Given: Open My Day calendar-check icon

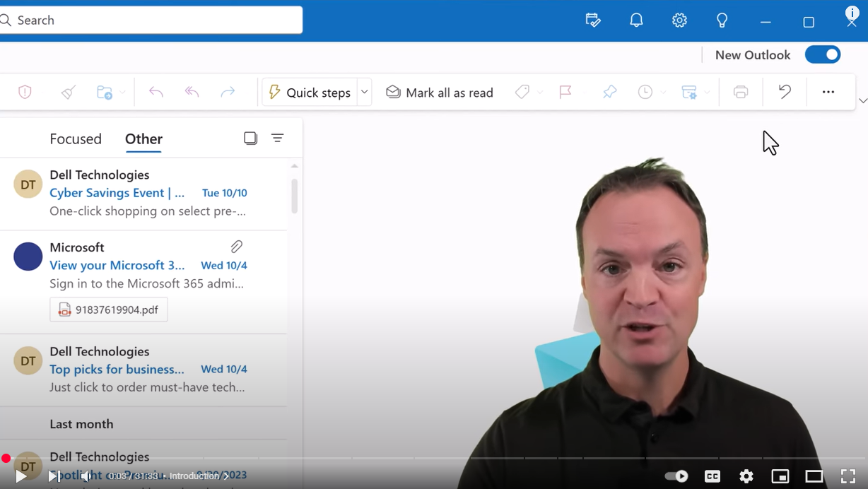Looking at the screenshot, I should (x=594, y=20).
